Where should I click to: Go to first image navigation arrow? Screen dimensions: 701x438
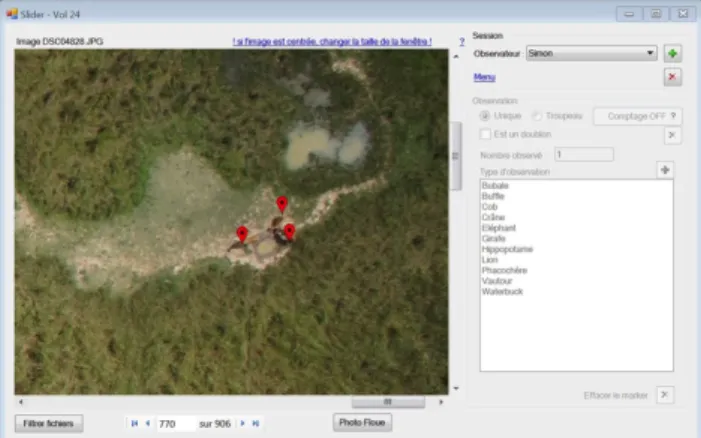tap(134, 423)
